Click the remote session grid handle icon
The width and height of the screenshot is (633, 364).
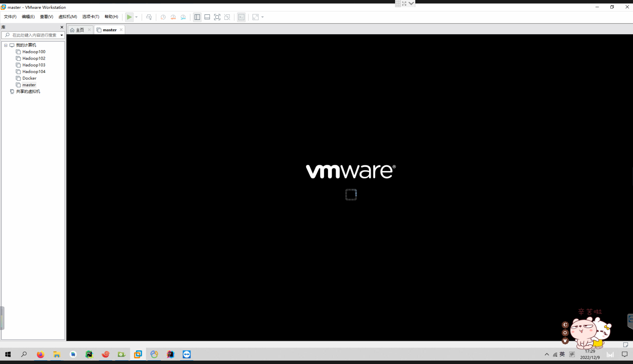click(398, 4)
